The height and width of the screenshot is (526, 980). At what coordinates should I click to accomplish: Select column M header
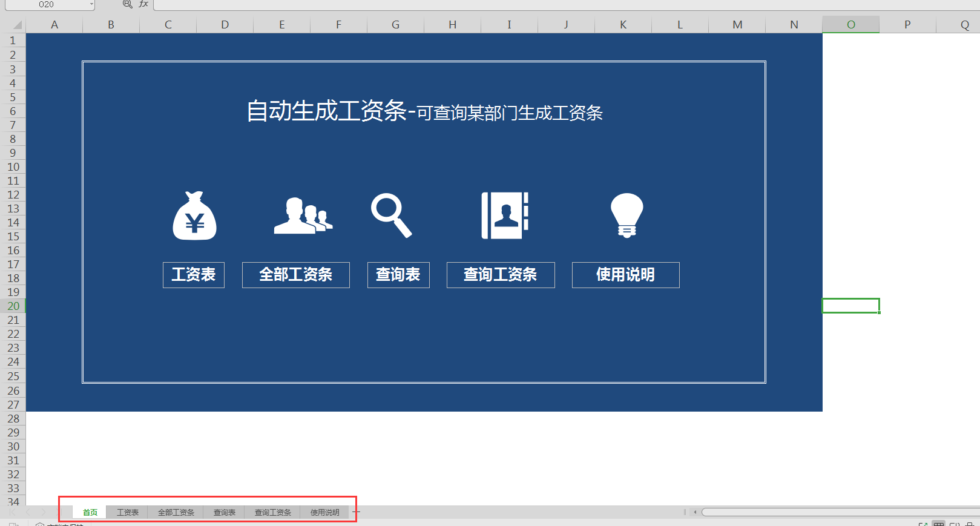737,25
